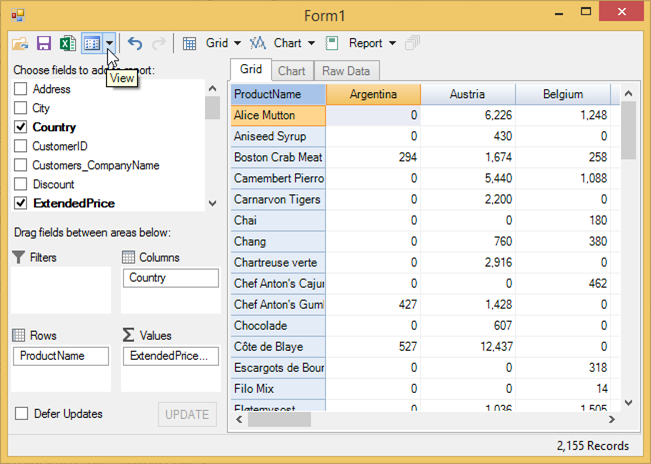Switch to the Chart tab

point(292,71)
